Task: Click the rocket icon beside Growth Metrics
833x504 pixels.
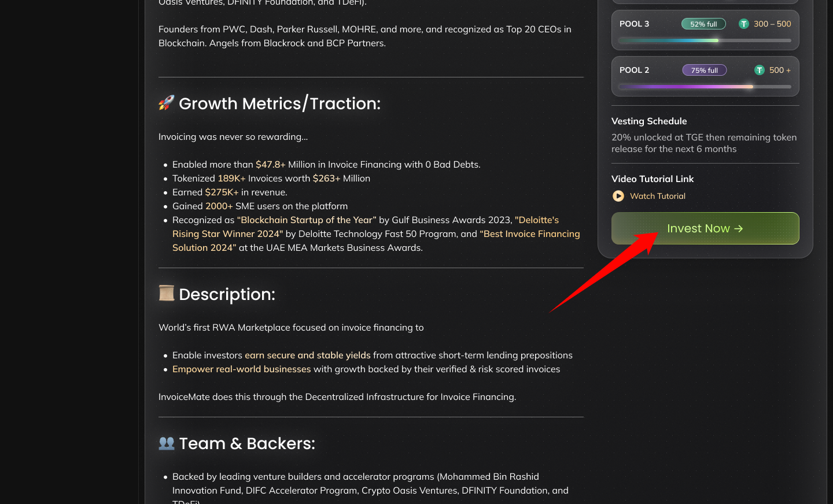Action: click(166, 103)
